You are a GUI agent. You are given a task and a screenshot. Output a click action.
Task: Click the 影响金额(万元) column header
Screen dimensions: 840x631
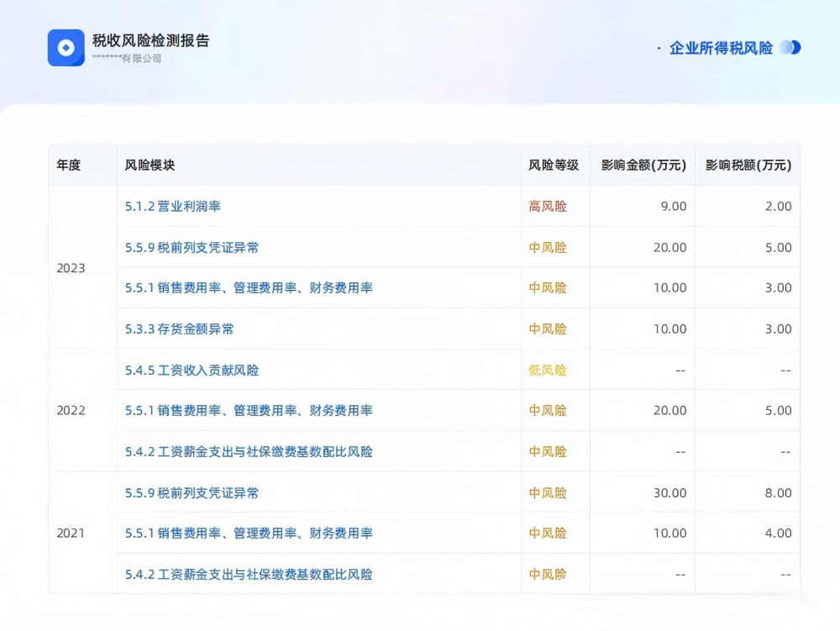tap(643, 165)
